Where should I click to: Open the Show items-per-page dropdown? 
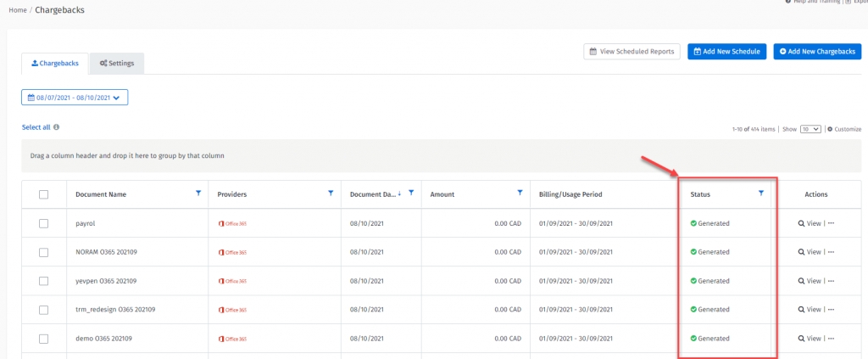coord(810,129)
